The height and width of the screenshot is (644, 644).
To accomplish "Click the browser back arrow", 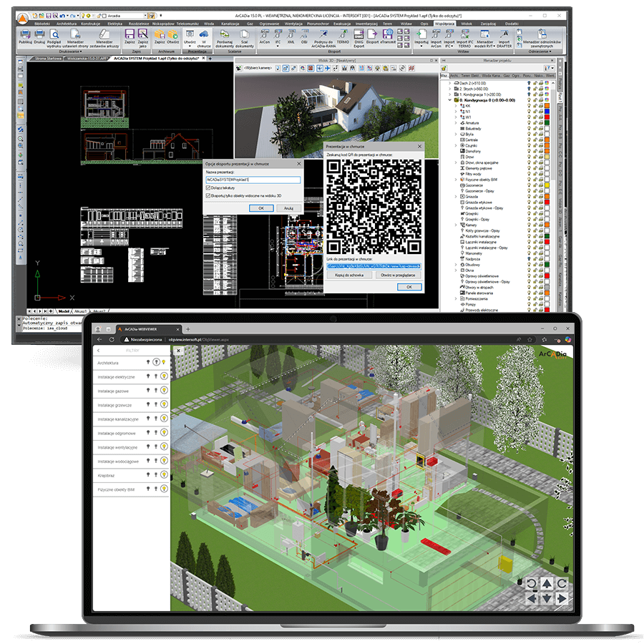I will 99,340.
